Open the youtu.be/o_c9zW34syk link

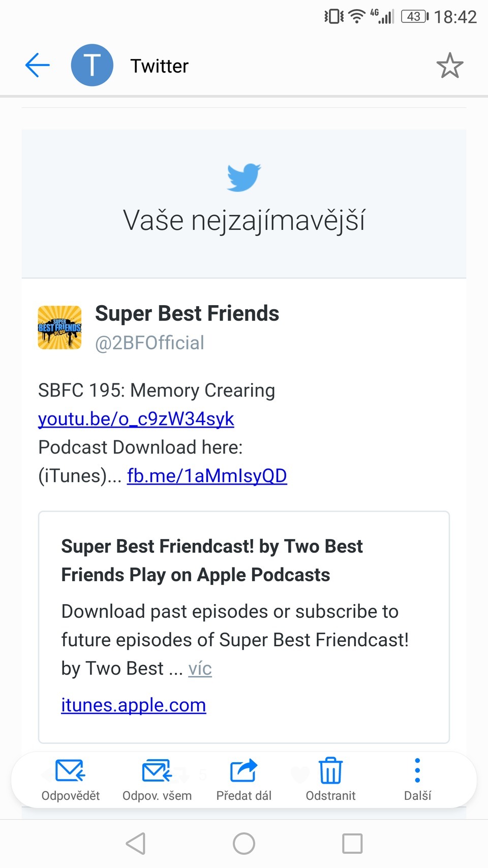pyautogui.click(x=136, y=418)
